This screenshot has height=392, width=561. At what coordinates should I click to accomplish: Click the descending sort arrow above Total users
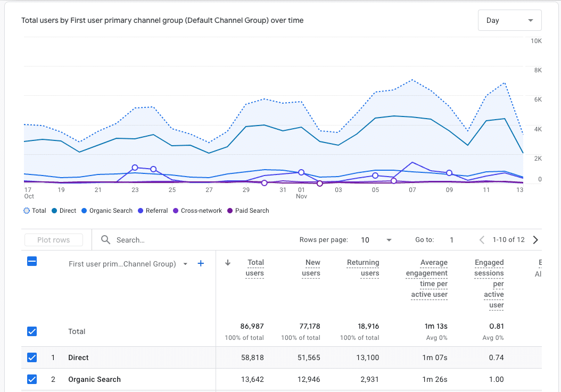click(228, 263)
